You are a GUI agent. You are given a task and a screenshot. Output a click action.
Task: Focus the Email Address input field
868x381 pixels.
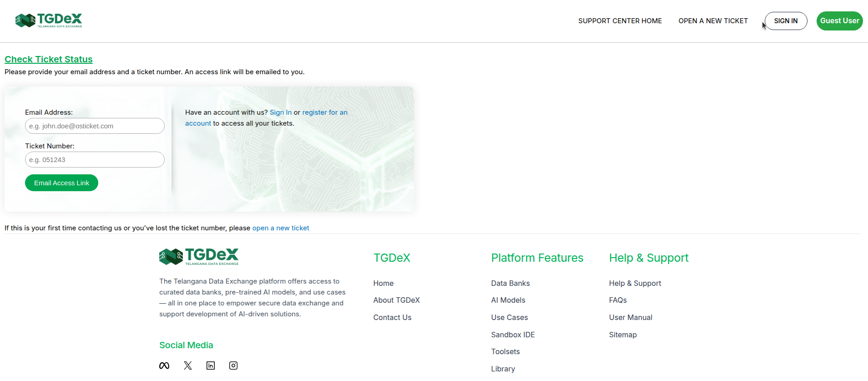[x=95, y=126]
